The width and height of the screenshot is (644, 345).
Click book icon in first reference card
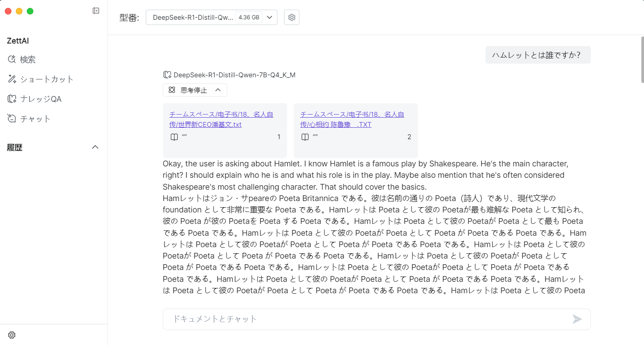click(x=174, y=137)
